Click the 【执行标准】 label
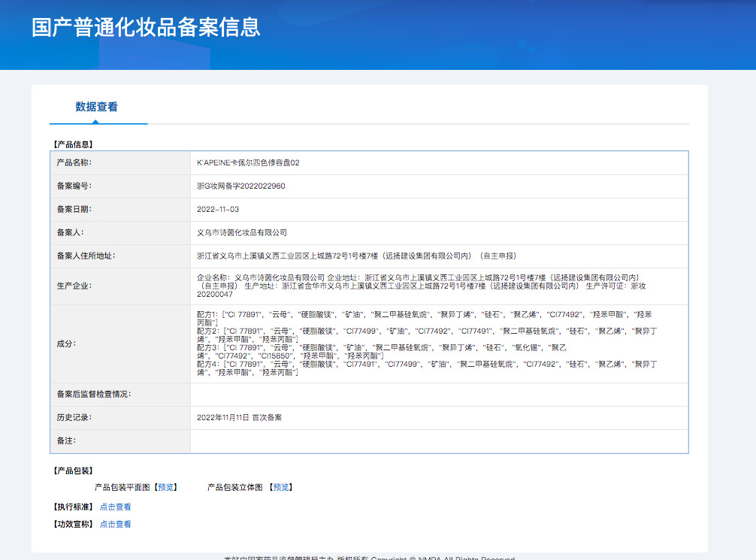The width and height of the screenshot is (756, 560). (x=73, y=507)
